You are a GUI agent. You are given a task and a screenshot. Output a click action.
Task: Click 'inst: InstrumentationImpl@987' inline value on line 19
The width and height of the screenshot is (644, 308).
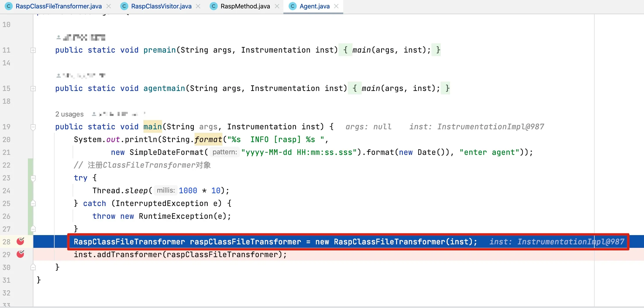coord(477,127)
